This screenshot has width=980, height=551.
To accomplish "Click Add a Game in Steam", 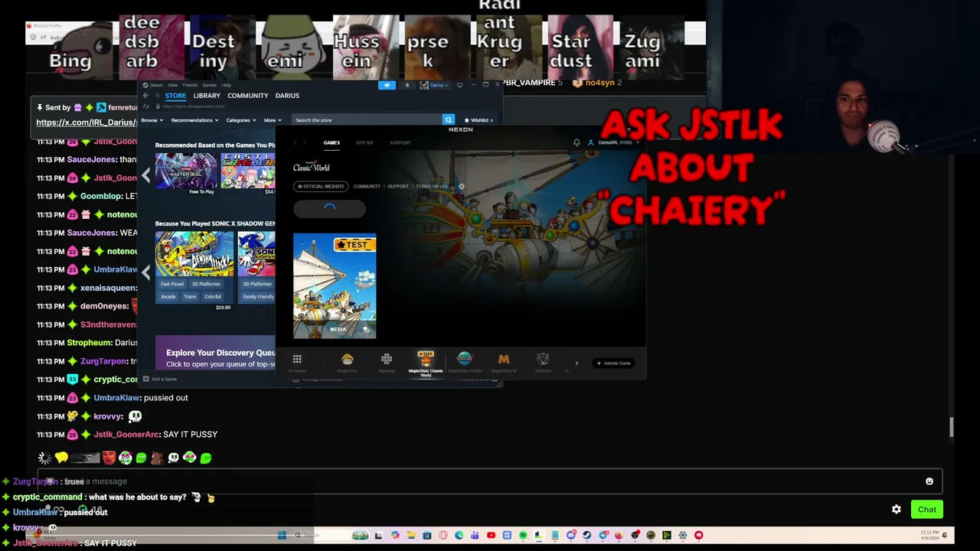I will [160, 379].
